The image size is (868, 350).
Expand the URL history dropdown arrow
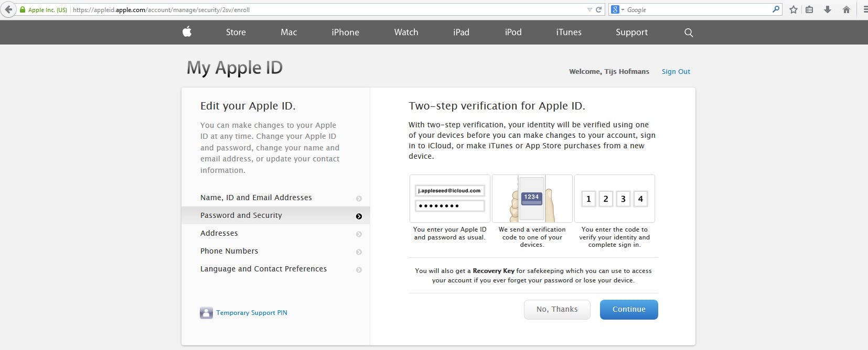[590, 9]
